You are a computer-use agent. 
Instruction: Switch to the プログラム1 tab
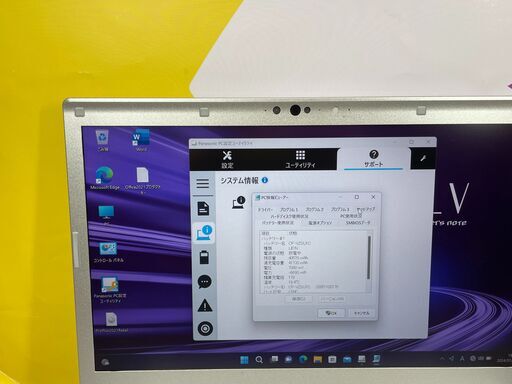click(x=289, y=210)
